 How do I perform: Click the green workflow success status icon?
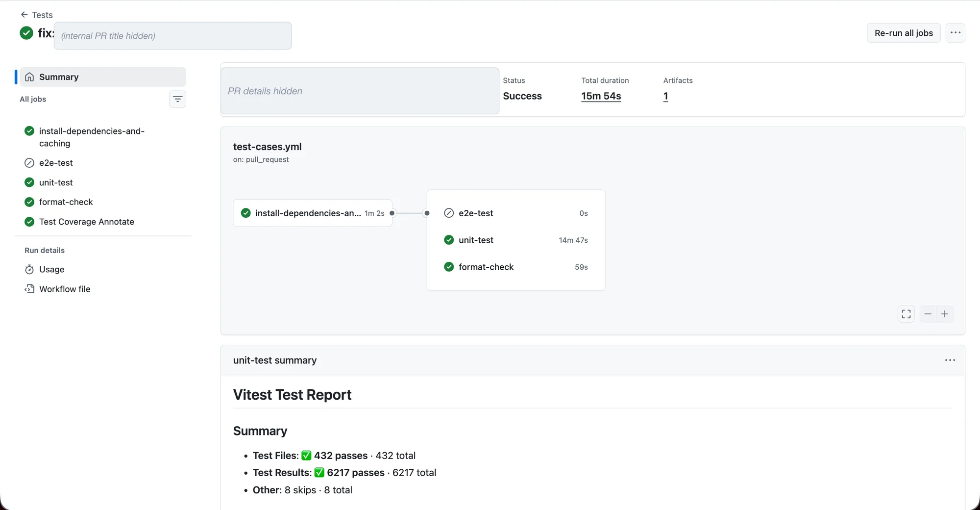(x=26, y=33)
